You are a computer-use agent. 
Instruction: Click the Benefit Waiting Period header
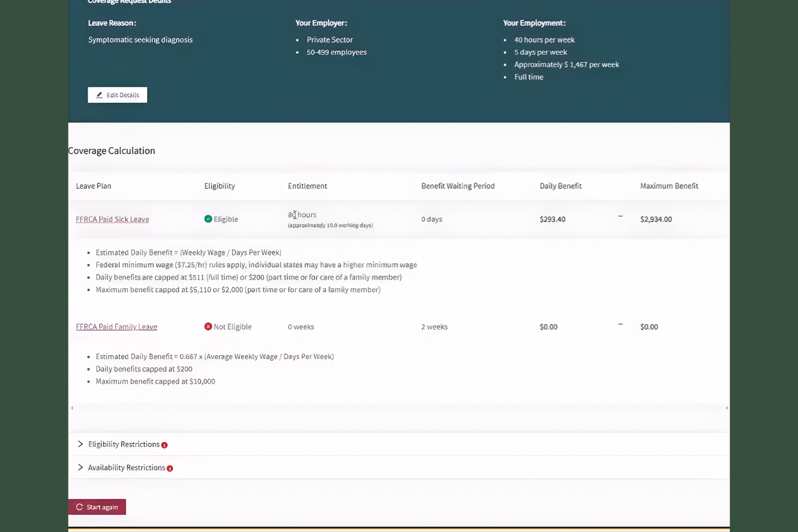click(458, 185)
